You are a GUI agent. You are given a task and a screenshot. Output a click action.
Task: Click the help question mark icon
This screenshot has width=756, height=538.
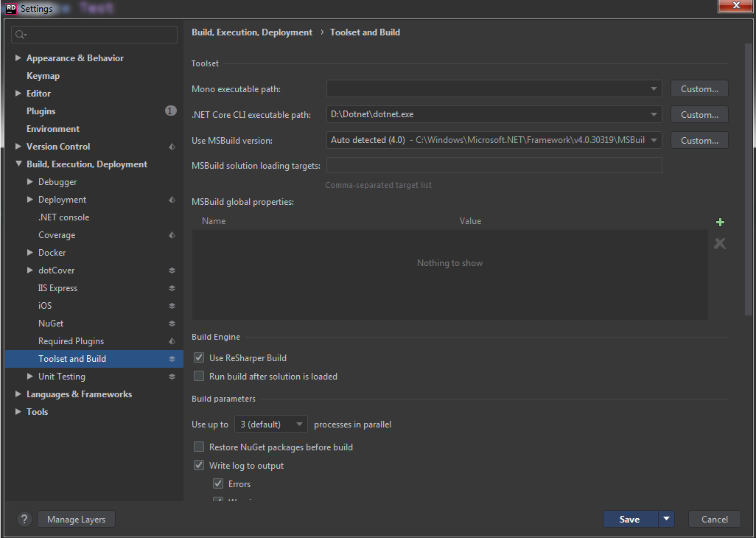24,520
